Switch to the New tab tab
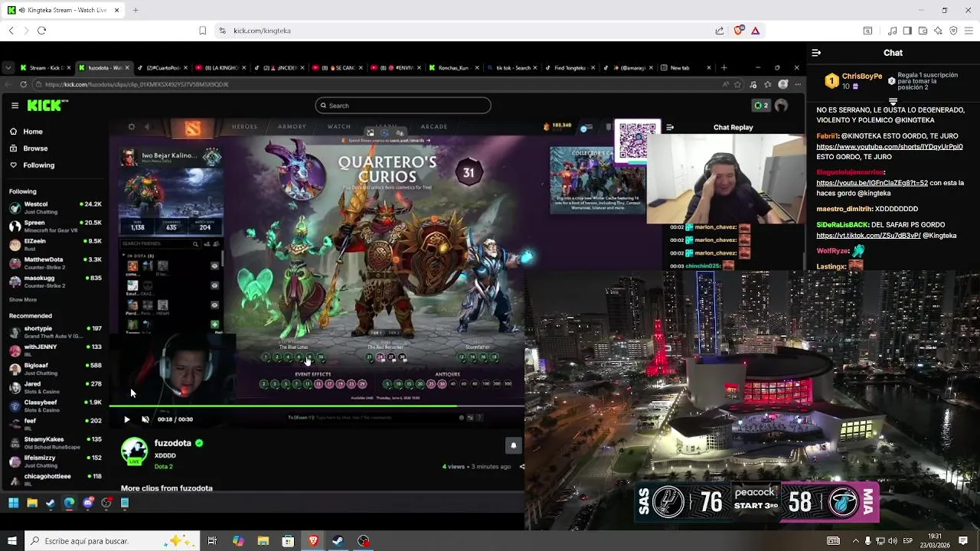The image size is (980, 551). pos(686,67)
